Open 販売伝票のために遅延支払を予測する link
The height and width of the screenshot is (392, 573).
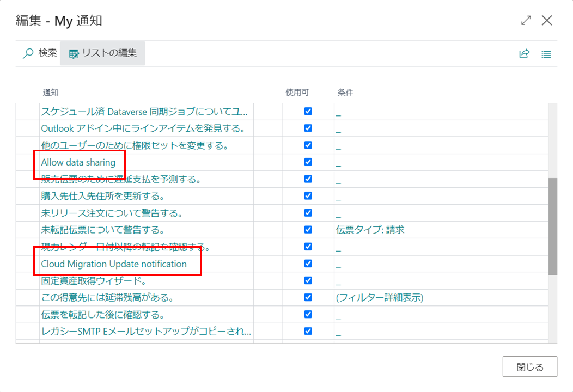pos(121,179)
